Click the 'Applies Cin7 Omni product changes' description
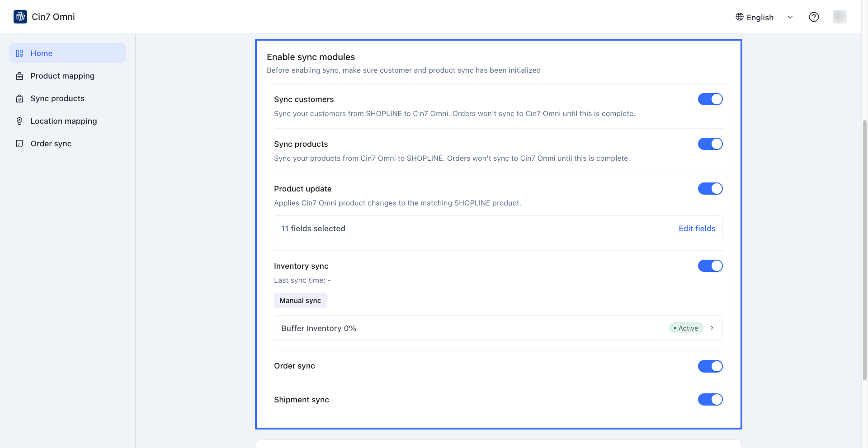This screenshot has height=448, width=868. pos(398,203)
